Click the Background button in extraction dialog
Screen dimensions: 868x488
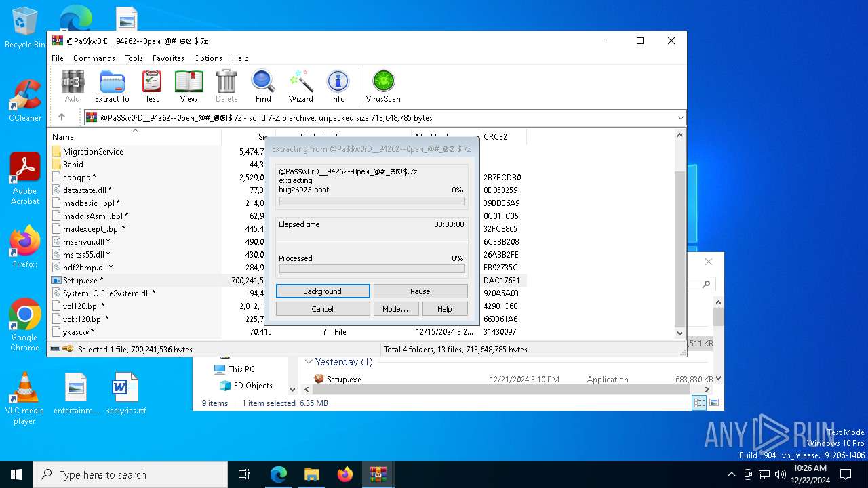323,291
